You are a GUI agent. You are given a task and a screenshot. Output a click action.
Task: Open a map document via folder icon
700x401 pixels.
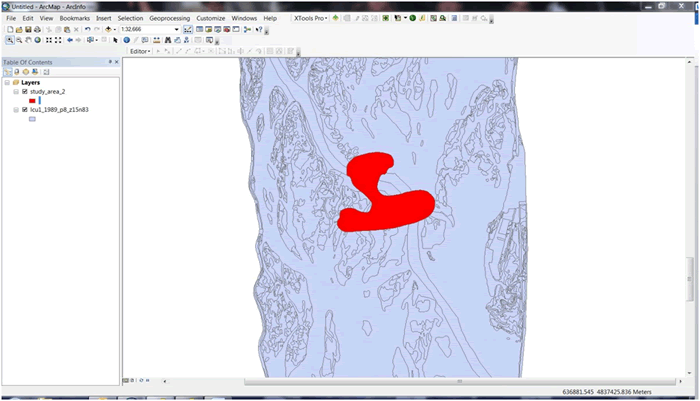tap(19, 29)
